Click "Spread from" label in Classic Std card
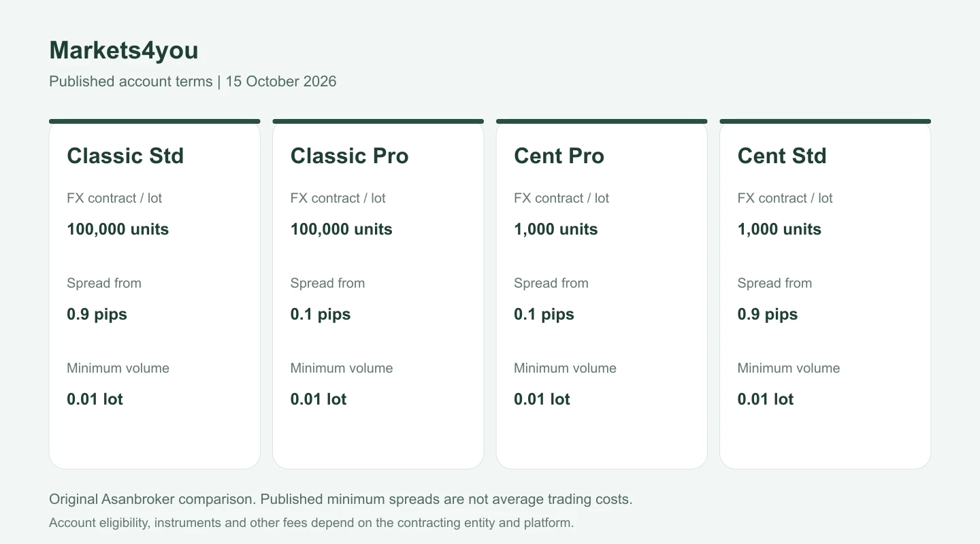 104,284
